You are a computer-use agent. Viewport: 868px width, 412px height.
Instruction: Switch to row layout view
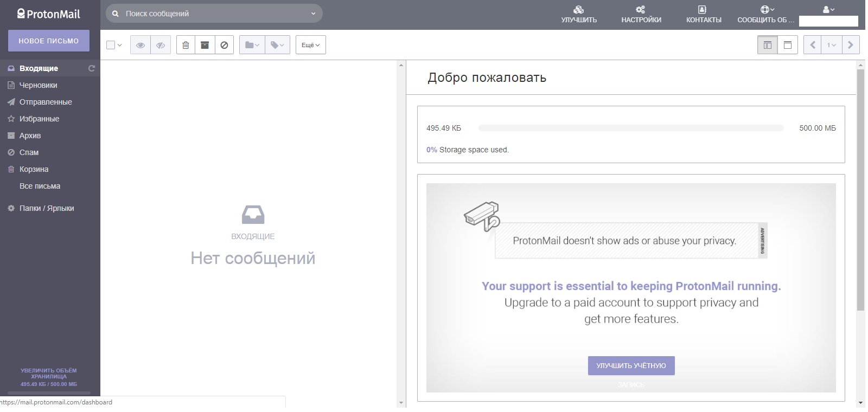(x=788, y=45)
